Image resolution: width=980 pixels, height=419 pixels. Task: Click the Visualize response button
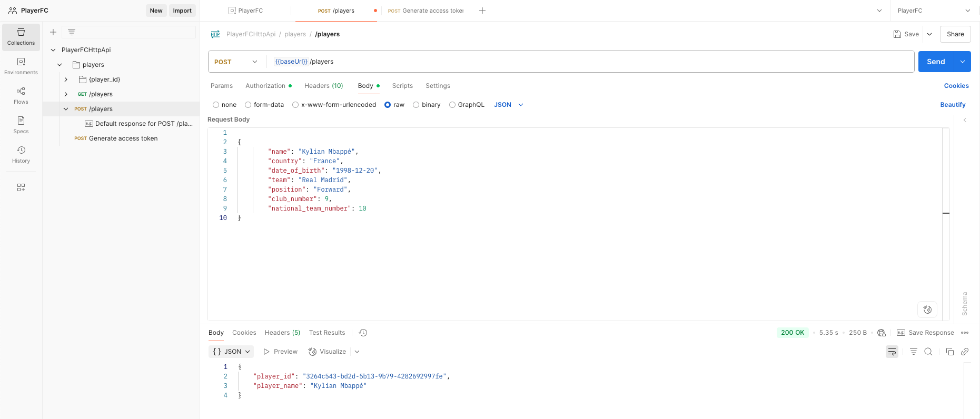coord(327,352)
